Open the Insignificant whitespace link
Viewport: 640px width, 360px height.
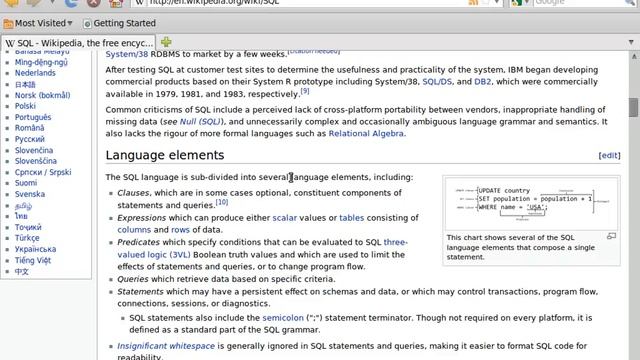point(166,346)
